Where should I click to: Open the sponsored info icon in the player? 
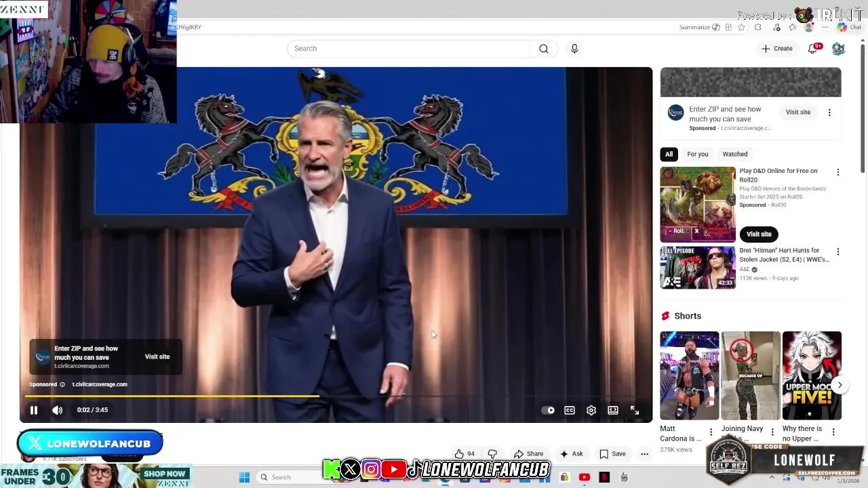pos(62,384)
